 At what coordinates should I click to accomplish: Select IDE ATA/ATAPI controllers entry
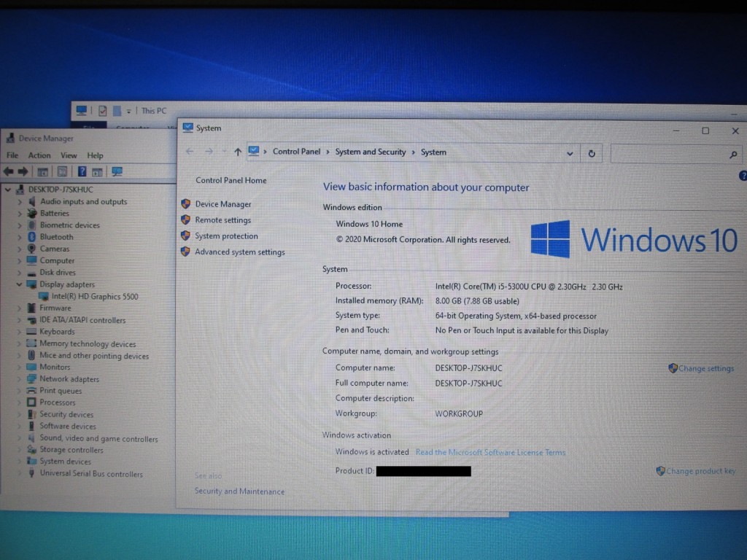pyautogui.click(x=82, y=320)
